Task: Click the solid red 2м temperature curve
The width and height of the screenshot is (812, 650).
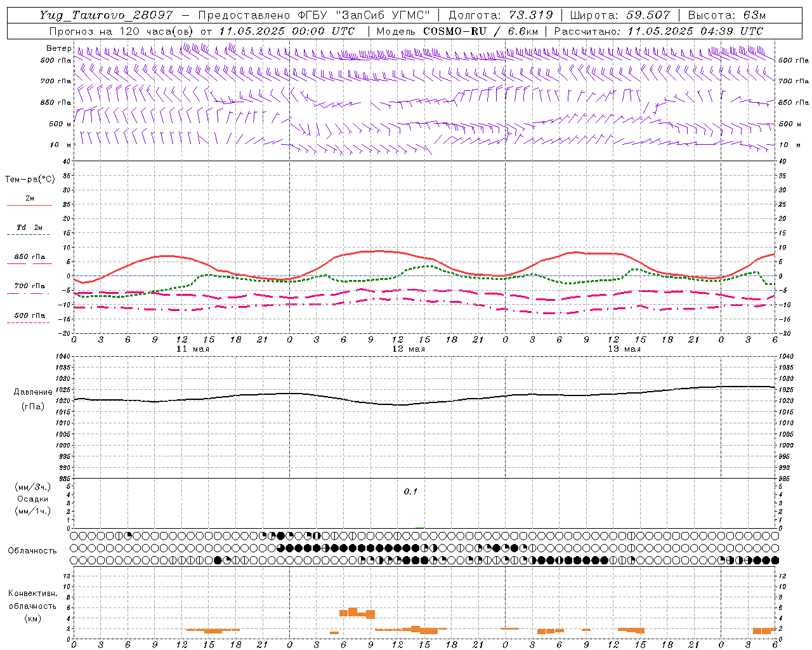Action: [379, 251]
